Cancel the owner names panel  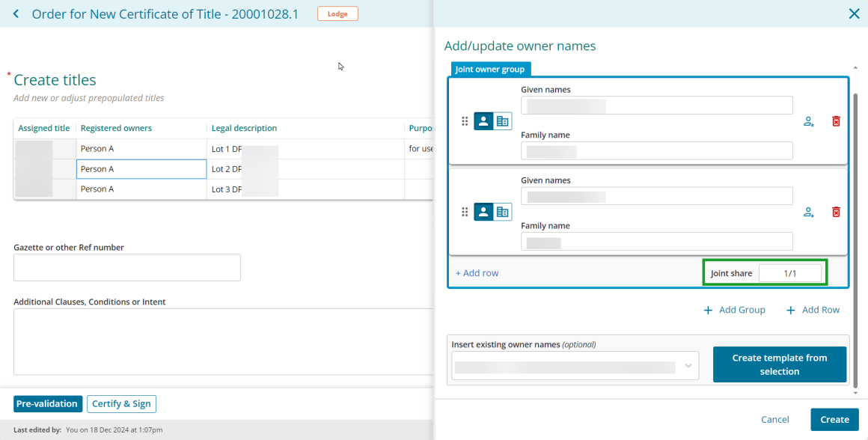[775, 420]
